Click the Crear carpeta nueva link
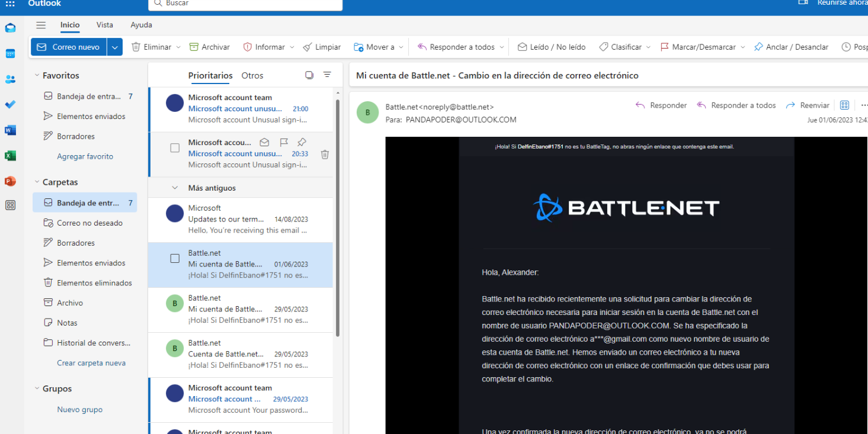The height and width of the screenshot is (434, 868). [x=91, y=363]
